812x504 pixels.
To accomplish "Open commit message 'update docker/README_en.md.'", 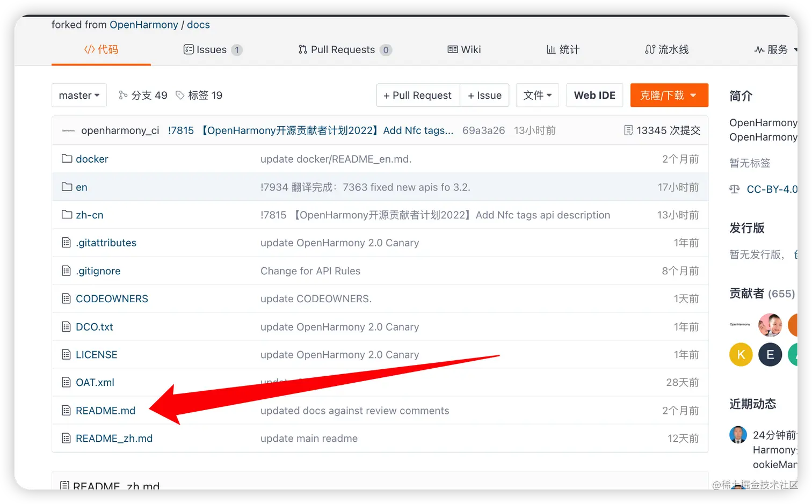I will (336, 159).
